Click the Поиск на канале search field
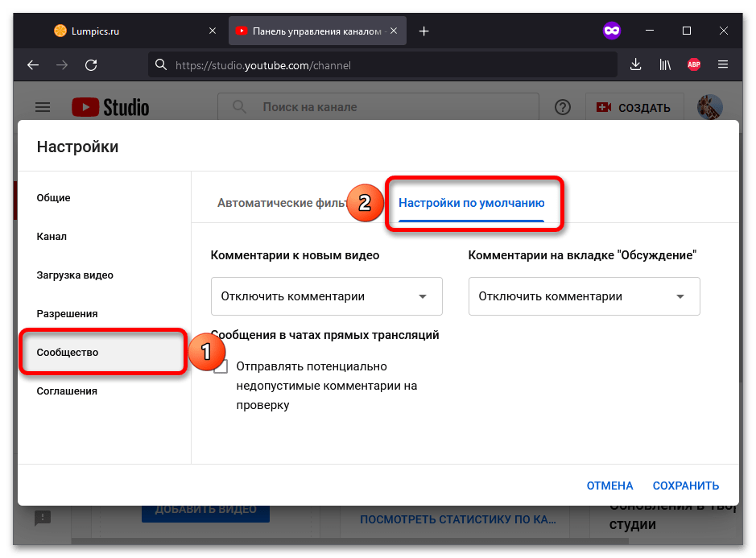 (378, 106)
